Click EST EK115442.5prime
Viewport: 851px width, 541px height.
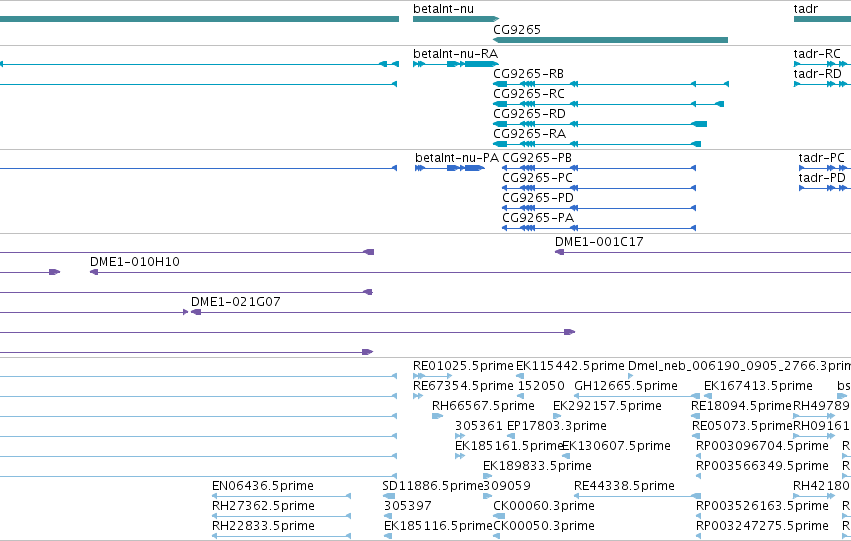click(x=520, y=376)
